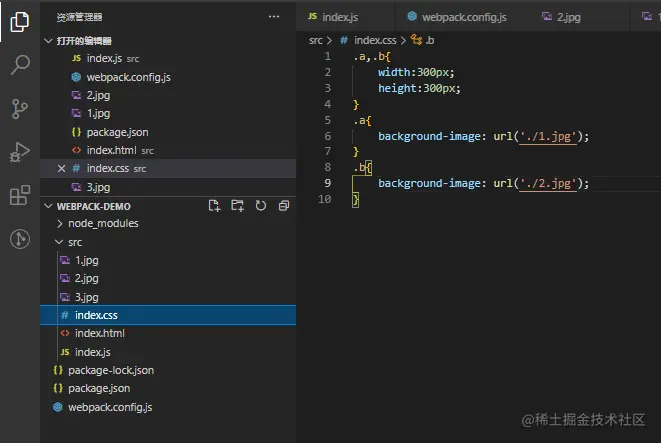Screen dimensions: 661x443
Task: Close index.css in the open editors list
Action: [x=62, y=169]
